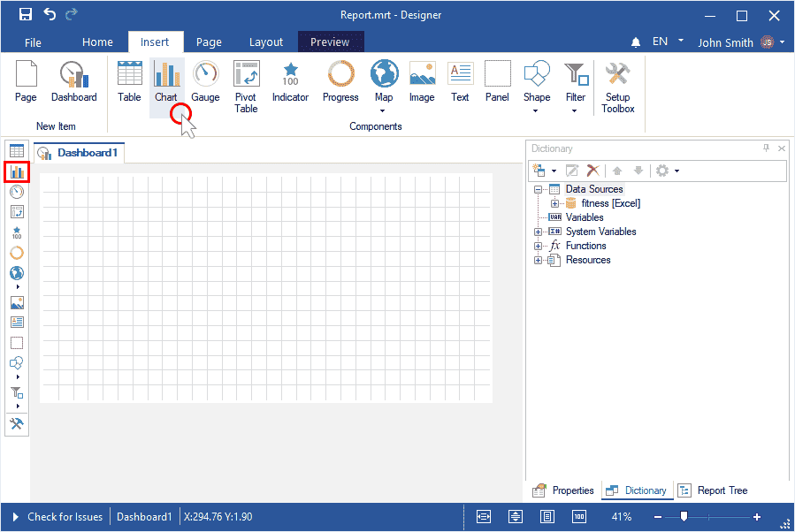Select the Table component in ribbon

(x=129, y=81)
